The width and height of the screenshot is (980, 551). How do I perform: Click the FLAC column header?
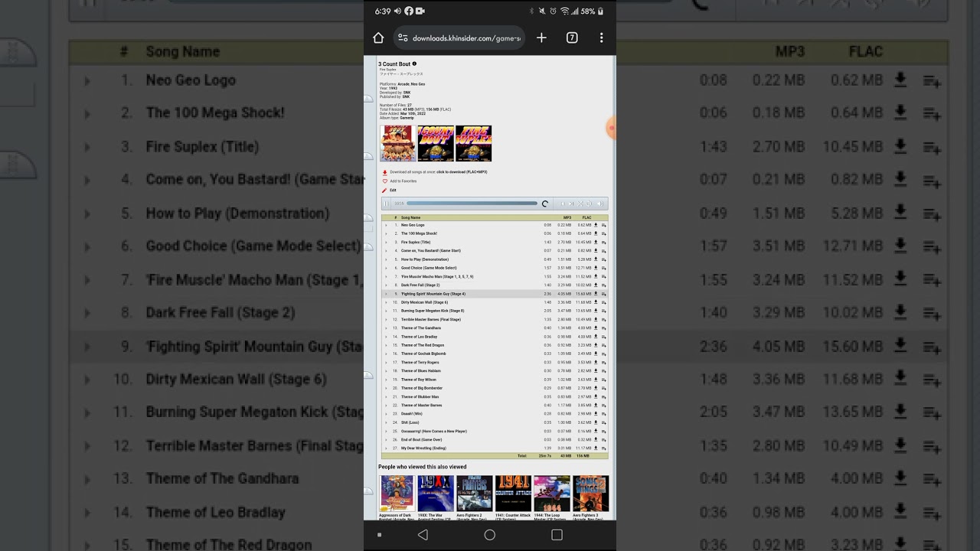pyautogui.click(x=586, y=217)
